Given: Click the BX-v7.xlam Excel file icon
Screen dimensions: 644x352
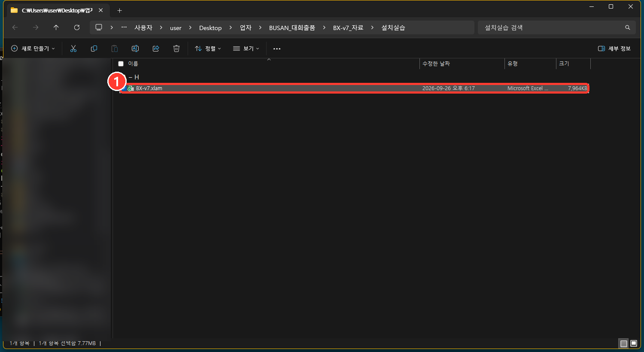Looking at the screenshot, I should tap(131, 88).
